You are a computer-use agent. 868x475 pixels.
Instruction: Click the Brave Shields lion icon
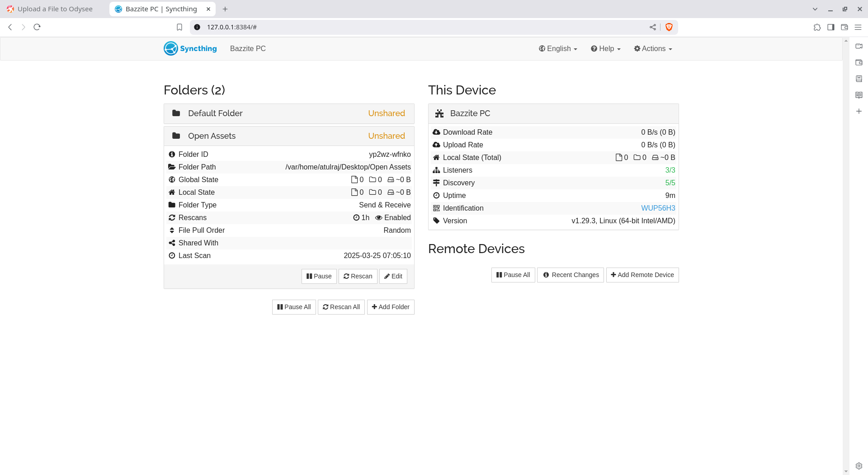pyautogui.click(x=669, y=27)
